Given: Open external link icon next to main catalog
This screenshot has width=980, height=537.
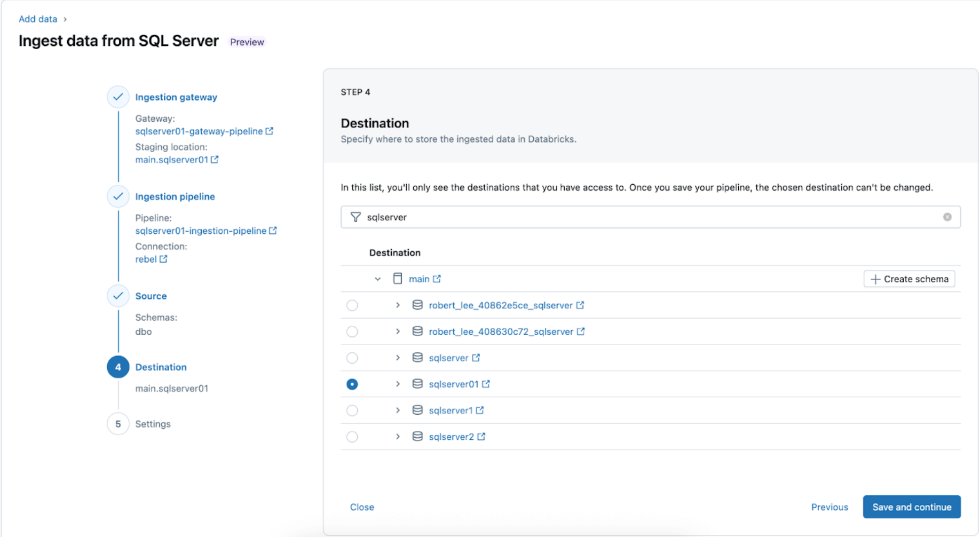Looking at the screenshot, I should (x=437, y=279).
